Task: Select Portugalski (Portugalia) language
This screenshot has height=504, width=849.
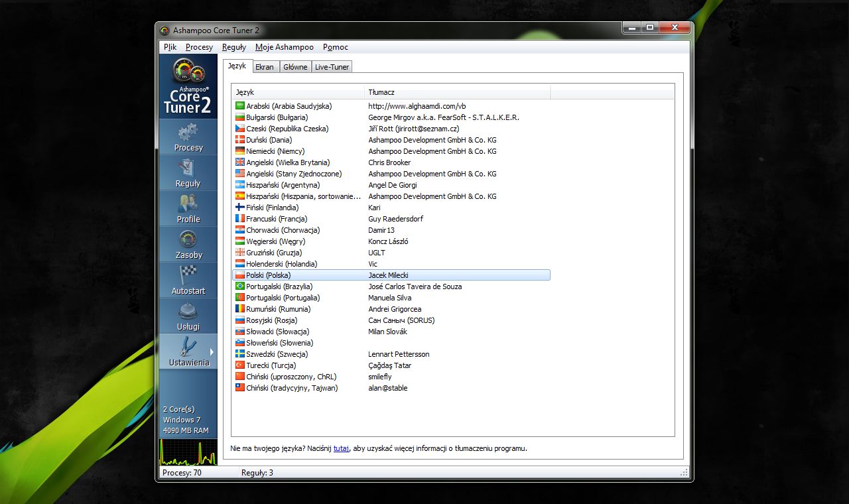Action: 391,298
